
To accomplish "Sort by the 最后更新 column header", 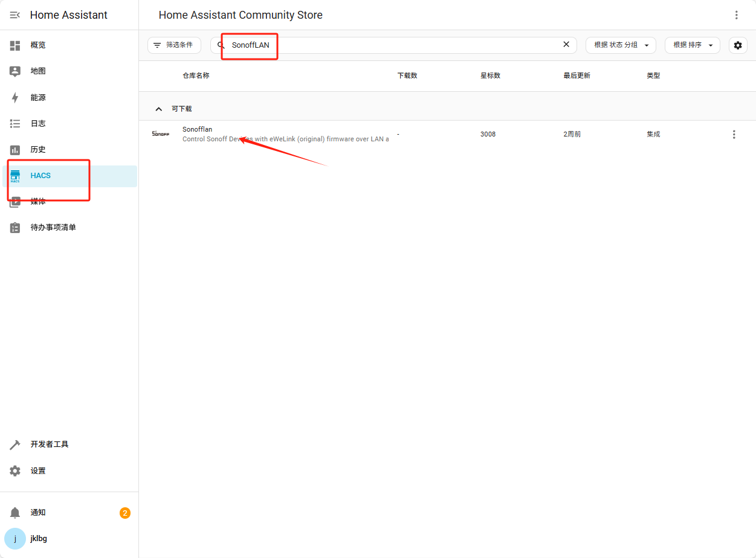I will click(x=577, y=76).
